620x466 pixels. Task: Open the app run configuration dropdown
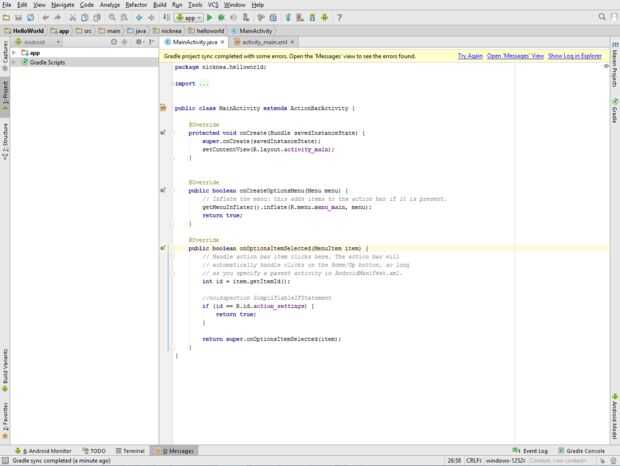(189, 18)
